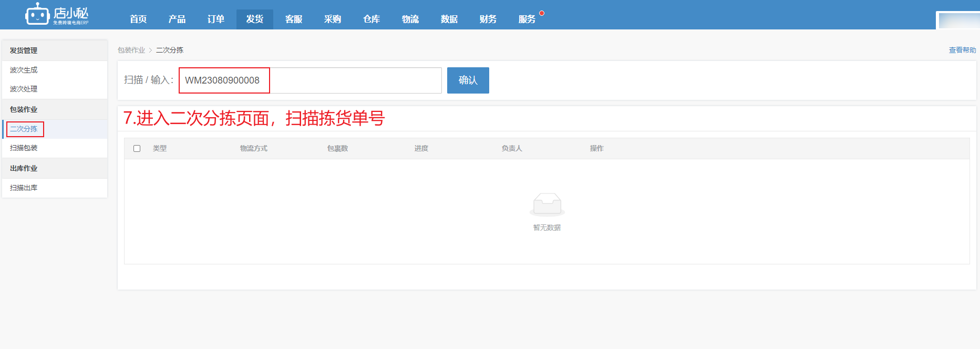Open the 客服 menu
The width and height of the screenshot is (980, 349).
294,19
